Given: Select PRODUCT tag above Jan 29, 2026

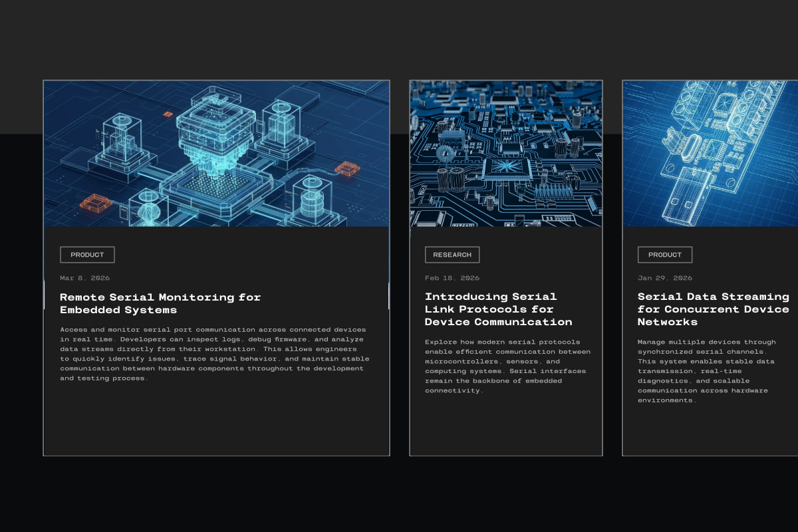Looking at the screenshot, I should [665, 255].
